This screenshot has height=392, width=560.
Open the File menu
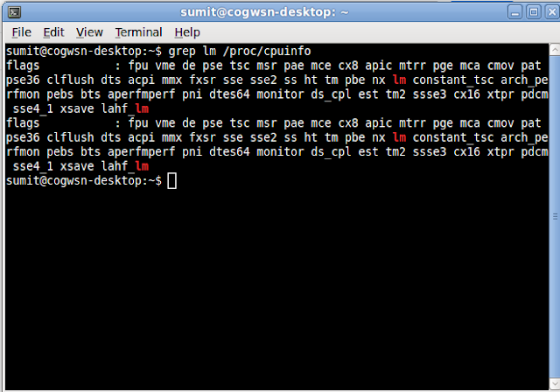click(x=21, y=32)
